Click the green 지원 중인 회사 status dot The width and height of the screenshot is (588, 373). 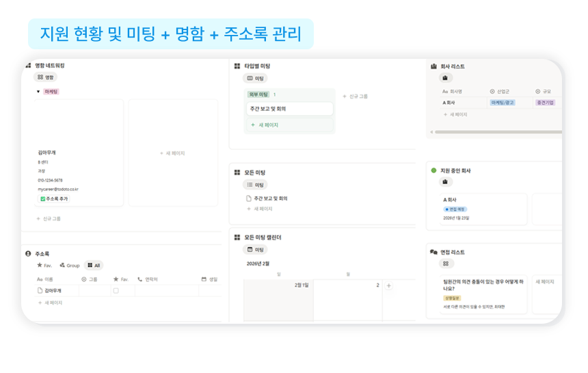433,170
